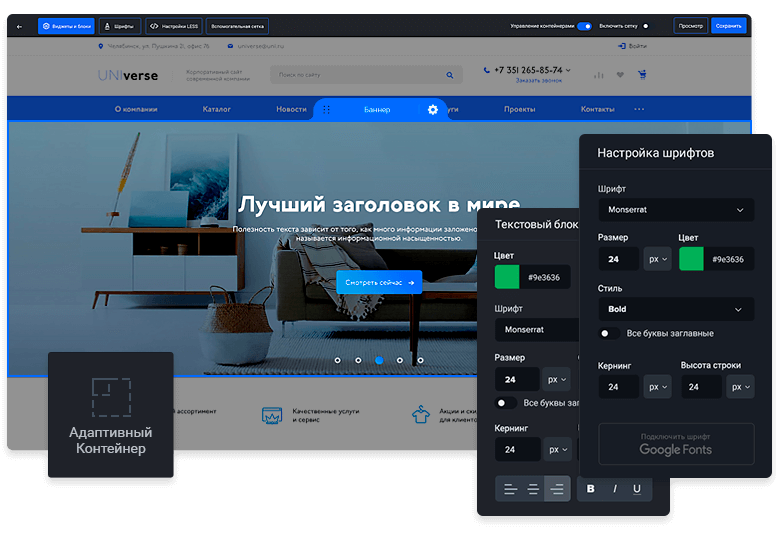779x550 pixels.
Task: Expand the phone number dropdown chevron
Action: tap(568, 71)
